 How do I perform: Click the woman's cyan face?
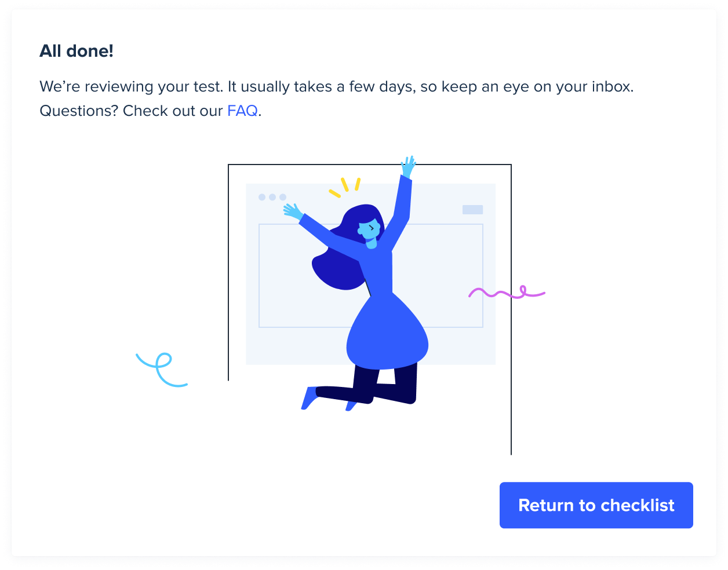tap(369, 232)
